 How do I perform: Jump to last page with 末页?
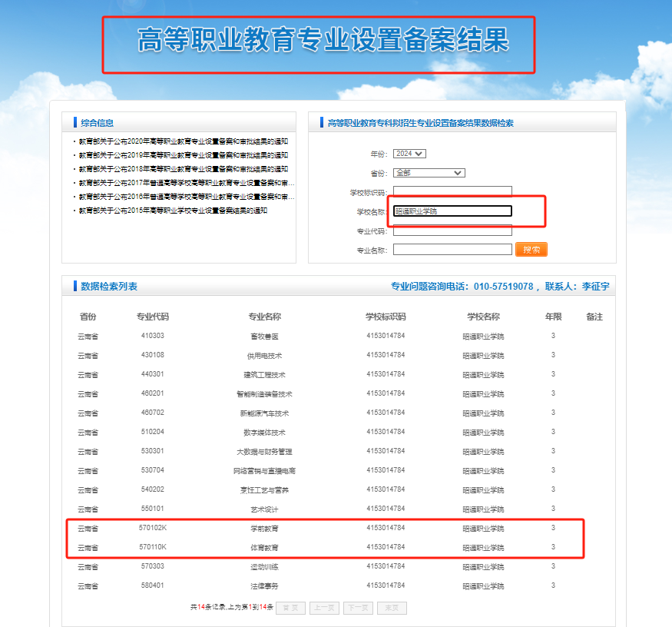(392, 608)
